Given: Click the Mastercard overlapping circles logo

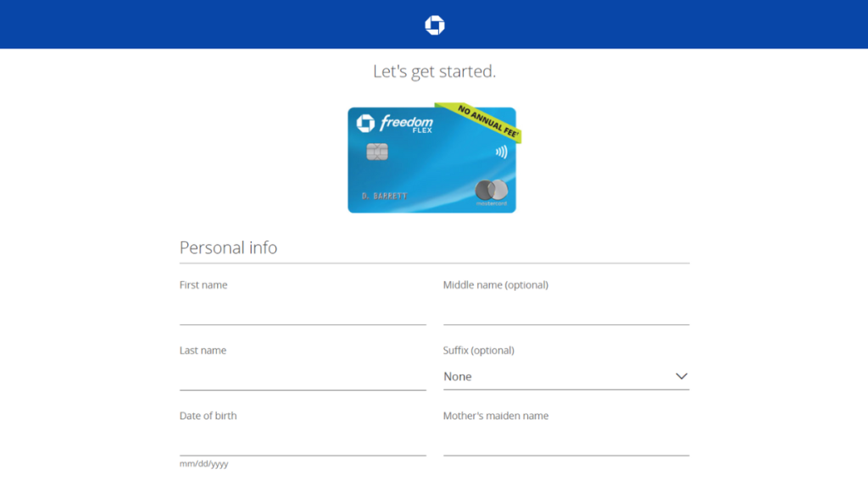Looking at the screenshot, I should point(492,190).
